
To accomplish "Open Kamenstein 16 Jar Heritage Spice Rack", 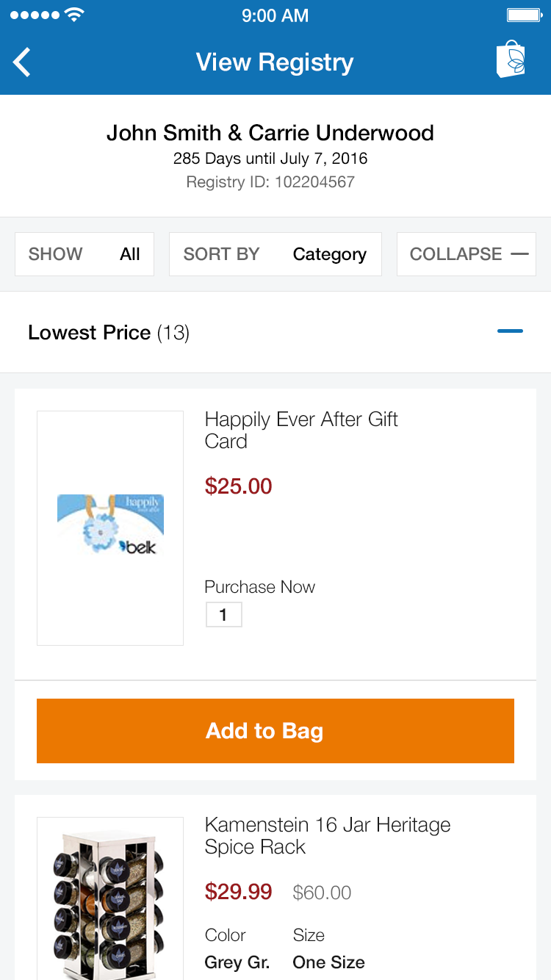I will [x=327, y=835].
